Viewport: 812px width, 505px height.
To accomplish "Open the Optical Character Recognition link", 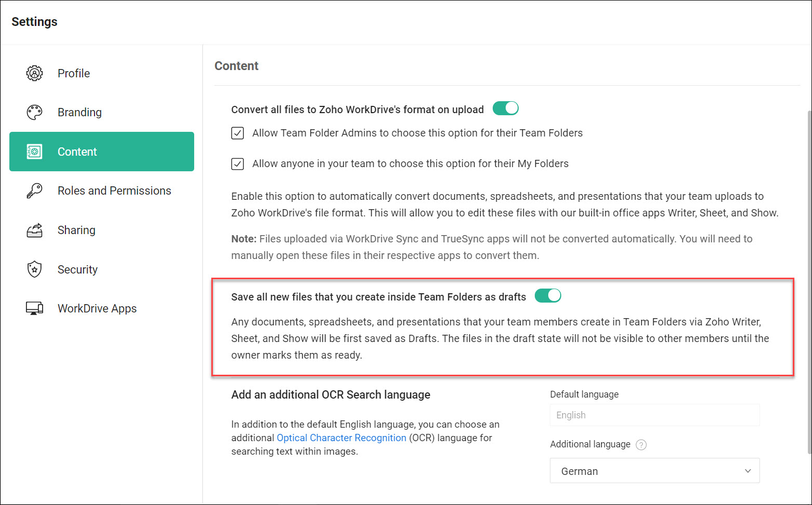I will 341,438.
